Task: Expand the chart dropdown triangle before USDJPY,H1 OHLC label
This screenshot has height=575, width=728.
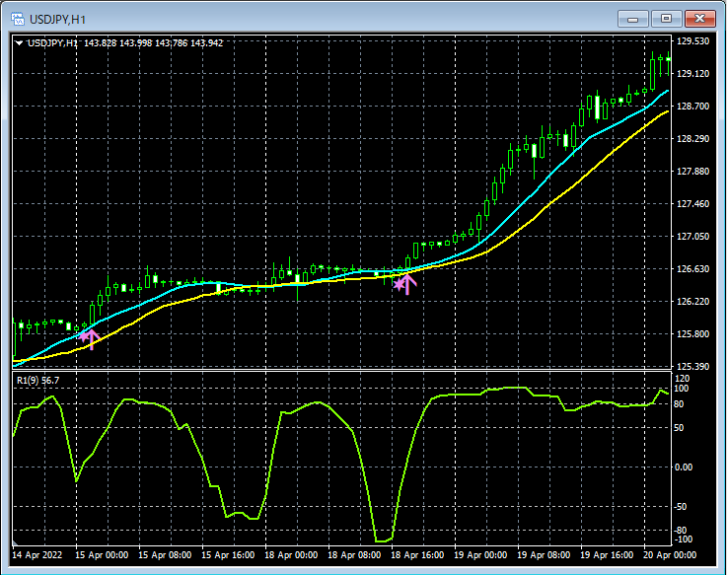Action: [19, 43]
